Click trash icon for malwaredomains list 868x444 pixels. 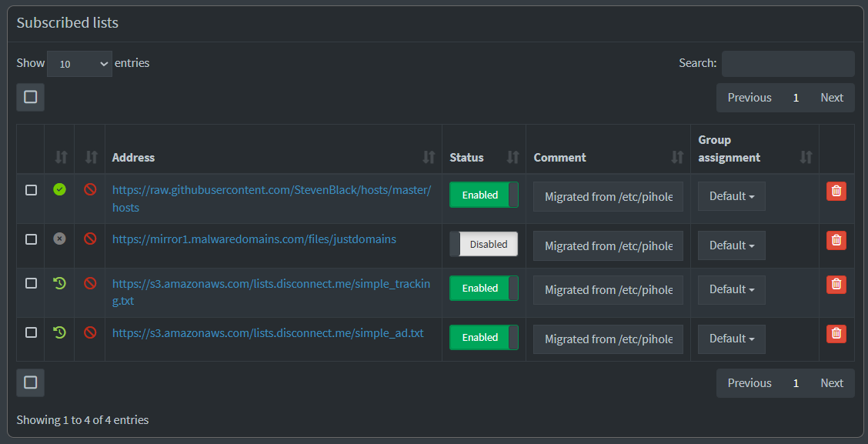click(x=836, y=240)
